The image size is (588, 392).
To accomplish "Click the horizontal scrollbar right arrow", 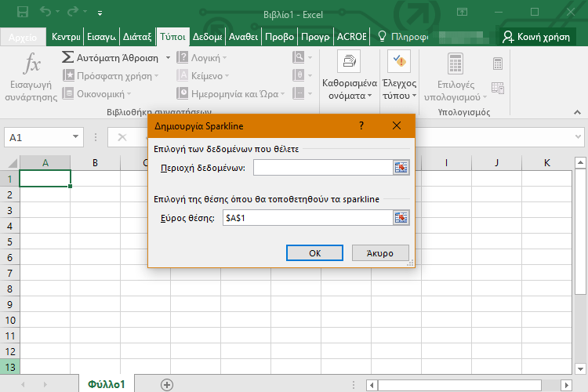I will [x=567, y=385].
